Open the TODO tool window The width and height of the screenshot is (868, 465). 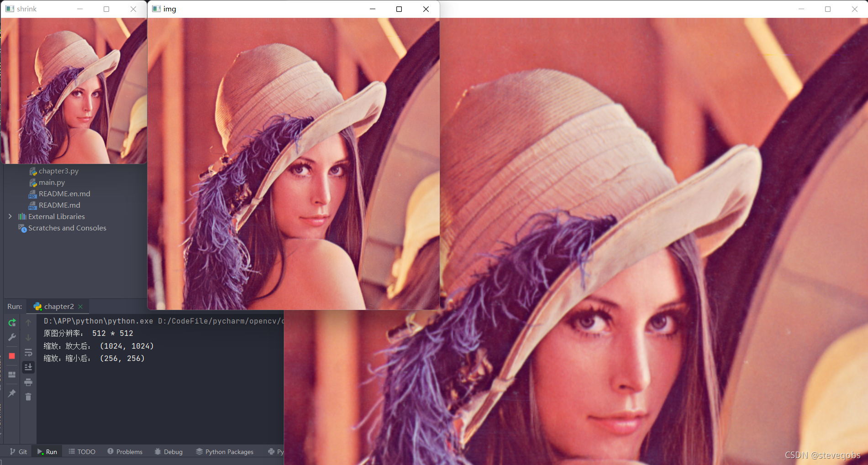tap(82, 452)
